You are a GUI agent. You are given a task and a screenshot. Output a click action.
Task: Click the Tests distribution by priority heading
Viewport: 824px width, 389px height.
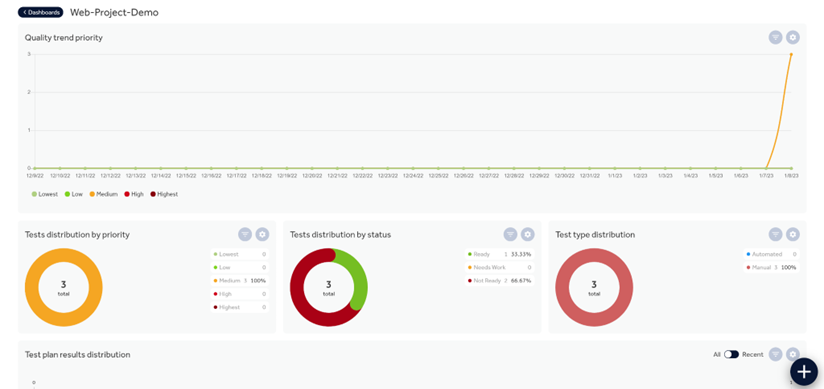(x=77, y=234)
